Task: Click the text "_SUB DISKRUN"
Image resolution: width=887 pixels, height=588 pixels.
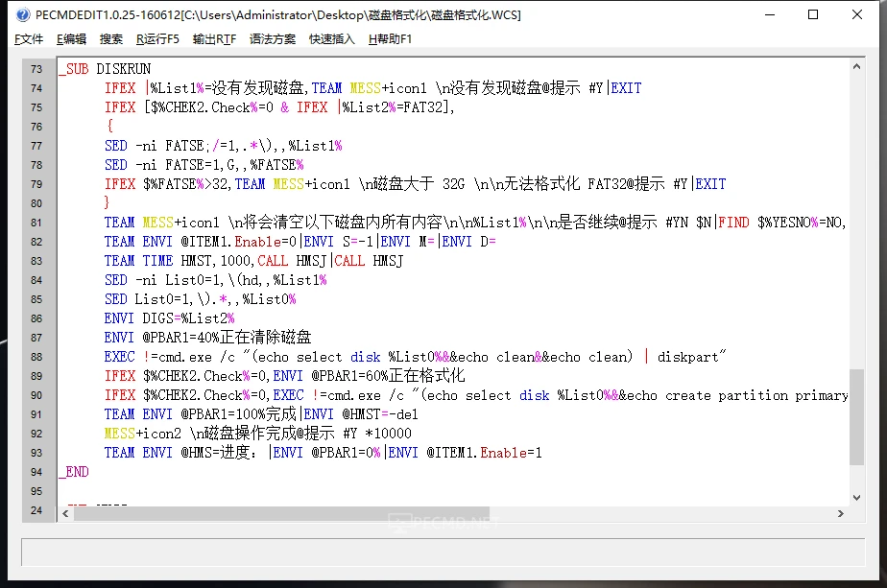Action: 106,69
